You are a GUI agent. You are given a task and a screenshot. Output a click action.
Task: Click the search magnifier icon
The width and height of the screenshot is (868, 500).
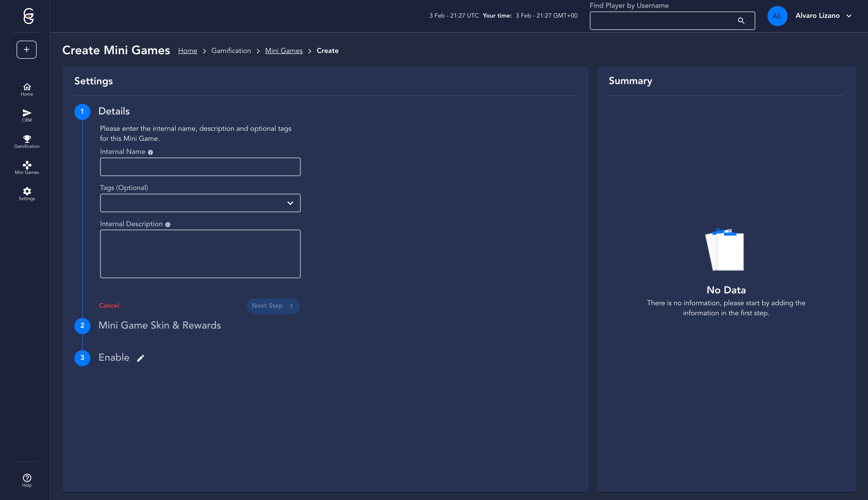pyautogui.click(x=741, y=21)
